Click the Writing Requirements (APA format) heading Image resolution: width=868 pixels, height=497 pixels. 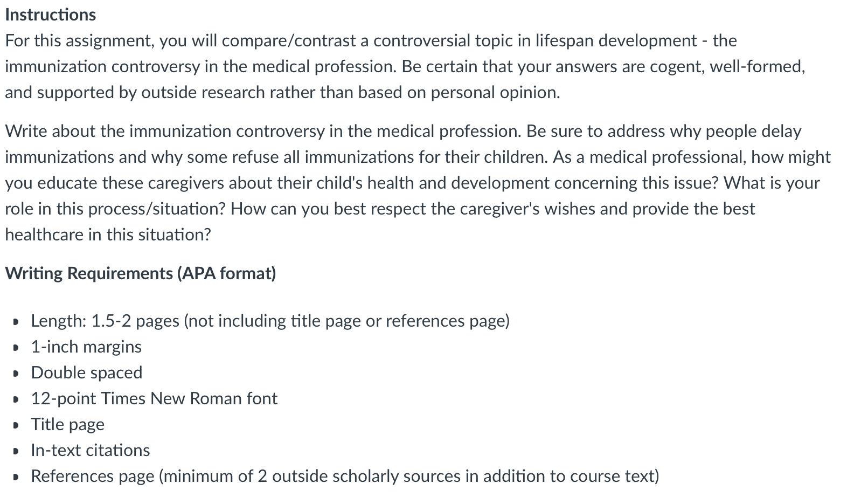click(140, 273)
